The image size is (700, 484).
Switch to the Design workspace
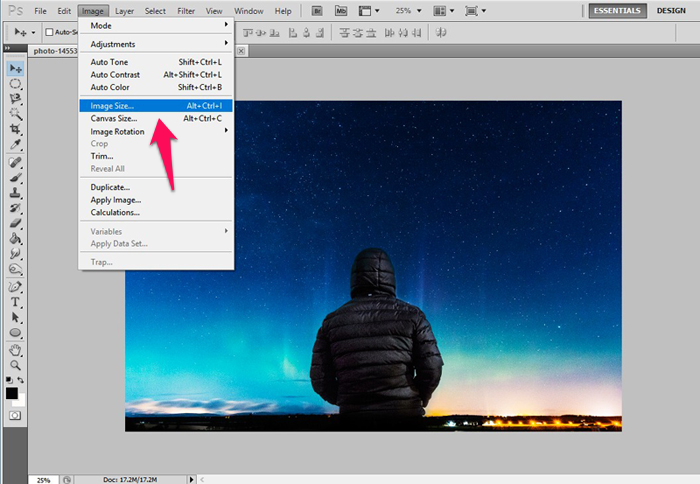pos(671,11)
